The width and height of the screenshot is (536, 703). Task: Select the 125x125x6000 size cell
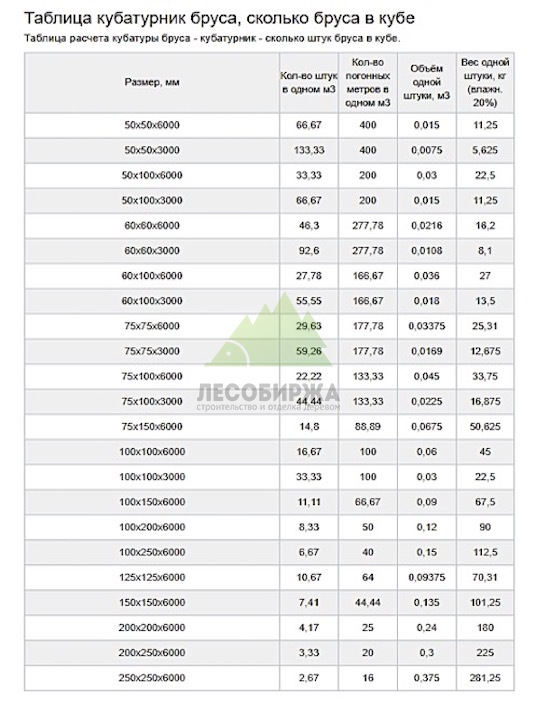152,577
